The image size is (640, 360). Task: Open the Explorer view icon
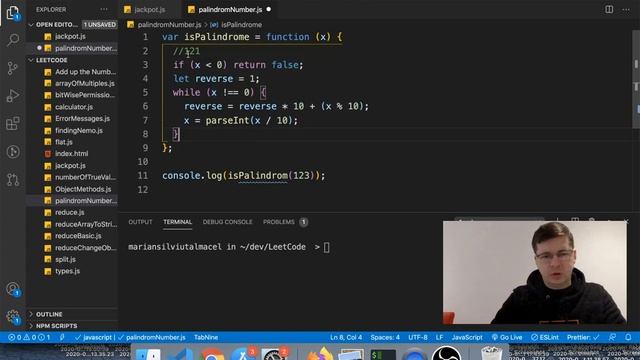13,12
